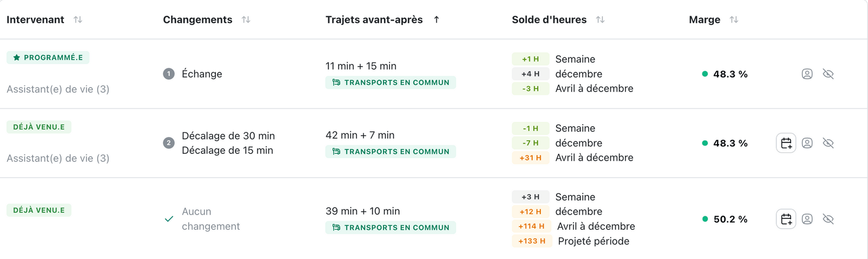Click calendar add button in 50.2 % row
This screenshot has height=259, width=868.
786,219
